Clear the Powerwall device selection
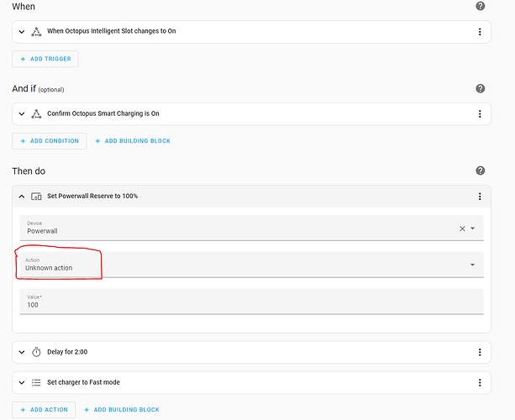 (x=462, y=228)
